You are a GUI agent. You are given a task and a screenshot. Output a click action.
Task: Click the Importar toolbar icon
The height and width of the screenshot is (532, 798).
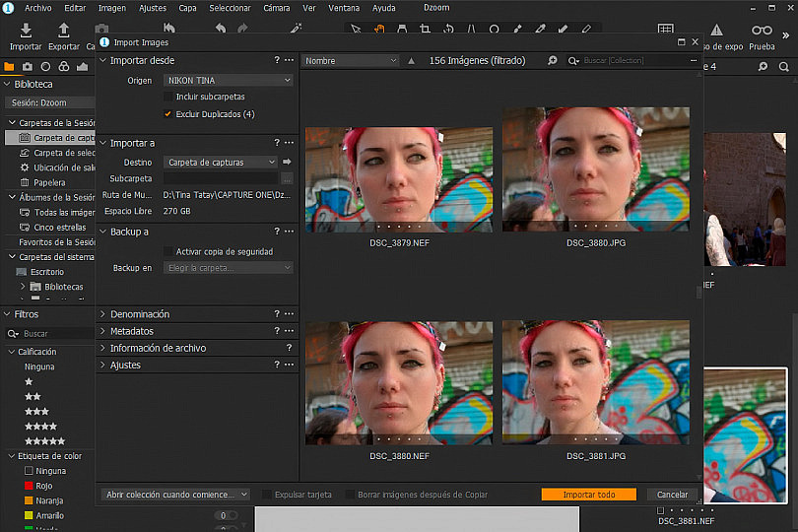26,32
